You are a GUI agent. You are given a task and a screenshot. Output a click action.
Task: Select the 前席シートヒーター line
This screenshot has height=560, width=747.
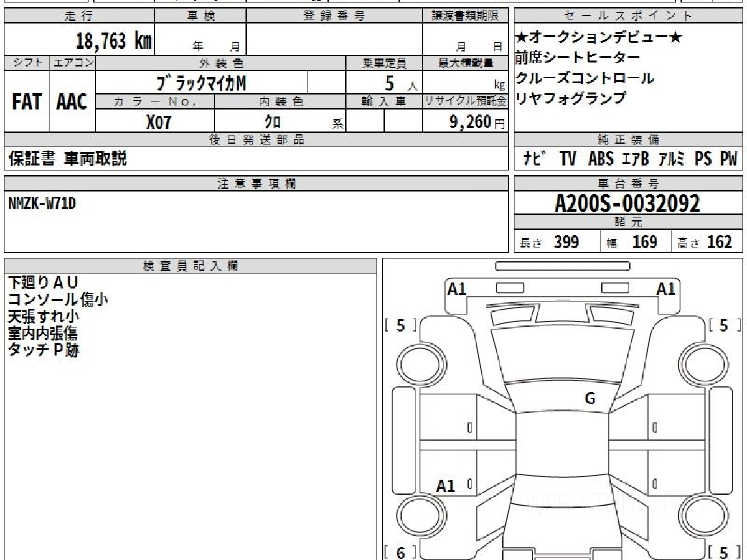[577, 58]
